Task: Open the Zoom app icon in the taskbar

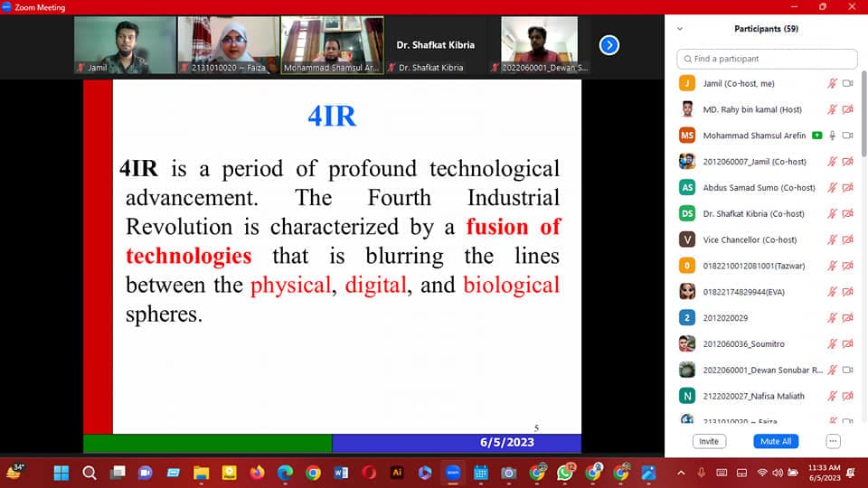Action: [452, 473]
